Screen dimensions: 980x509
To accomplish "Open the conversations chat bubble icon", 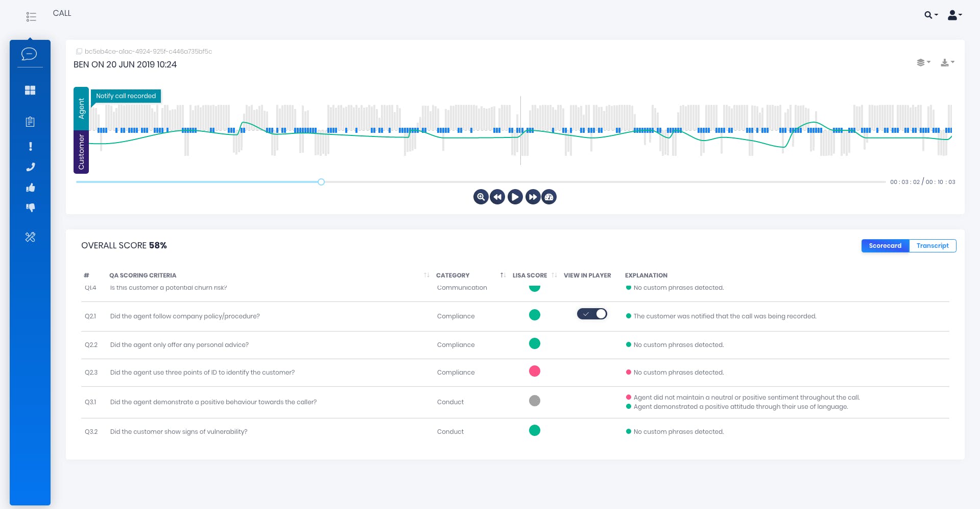I will [29, 54].
